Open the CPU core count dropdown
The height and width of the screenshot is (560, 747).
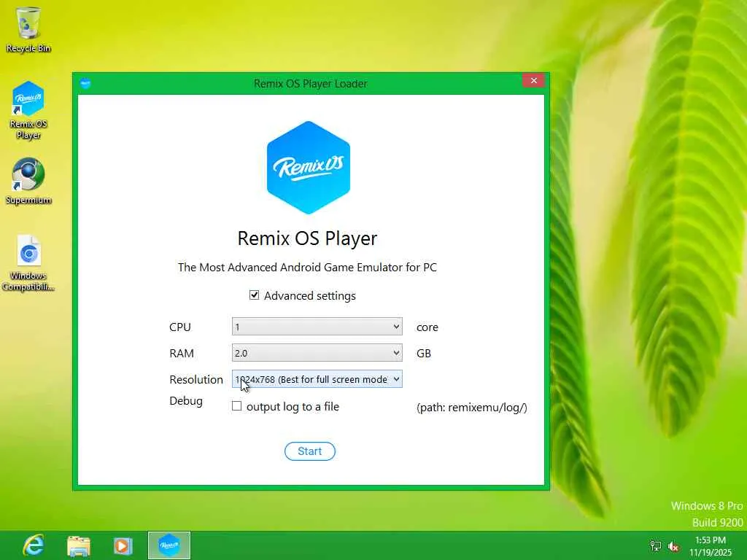(317, 327)
